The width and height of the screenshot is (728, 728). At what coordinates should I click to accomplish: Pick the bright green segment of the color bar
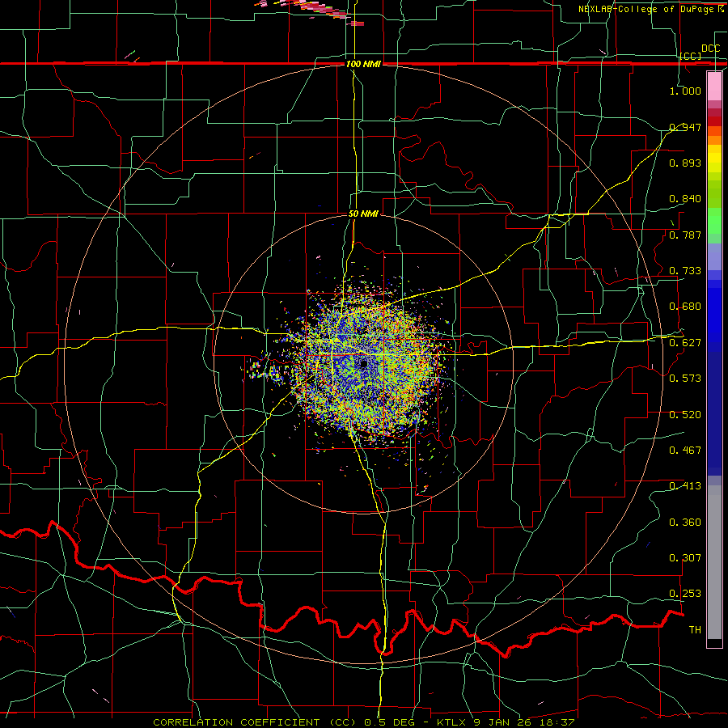tap(714, 221)
